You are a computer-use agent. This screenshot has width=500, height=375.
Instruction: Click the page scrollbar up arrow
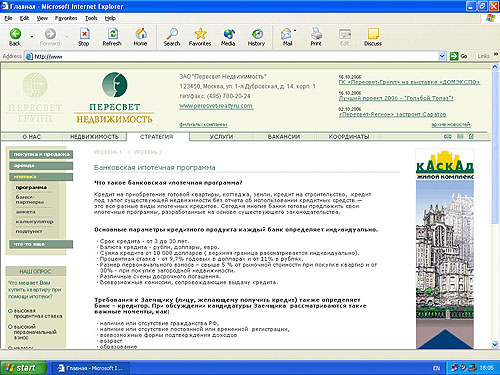click(495, 67)
